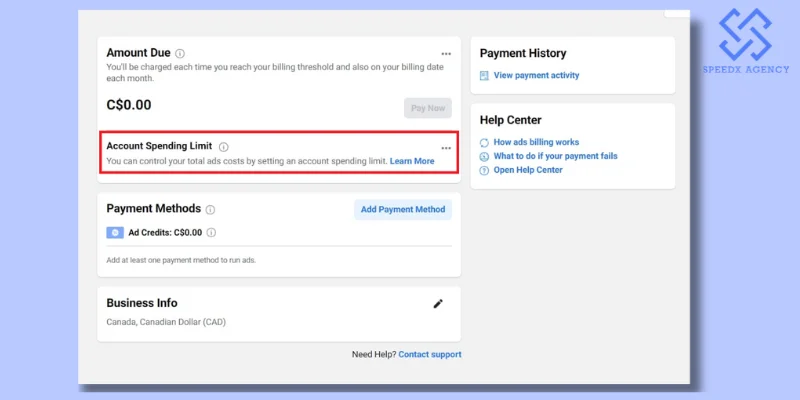800x400 pixels.
Task: Click the circular arrows icon in Help Center
Action: (485, 142)
